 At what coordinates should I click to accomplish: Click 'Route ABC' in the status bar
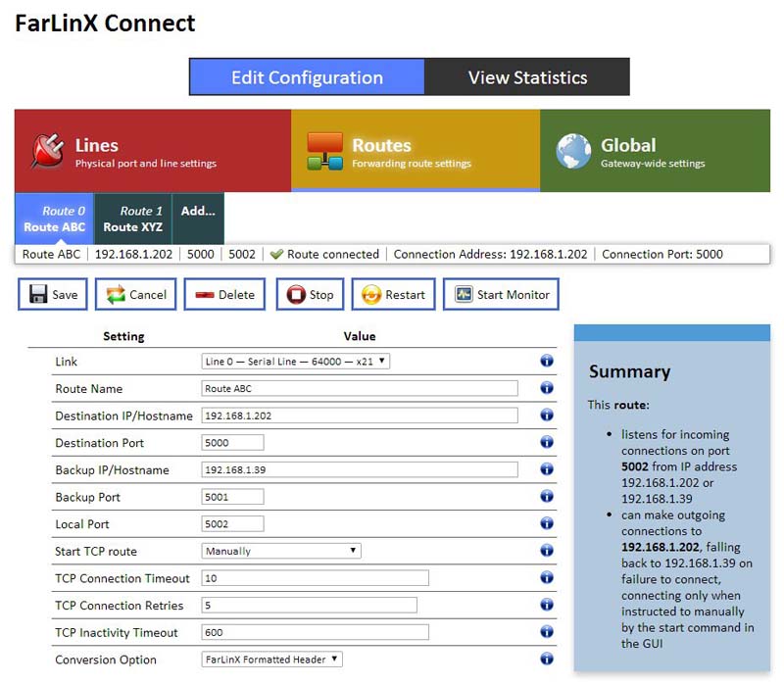point(51,254)
